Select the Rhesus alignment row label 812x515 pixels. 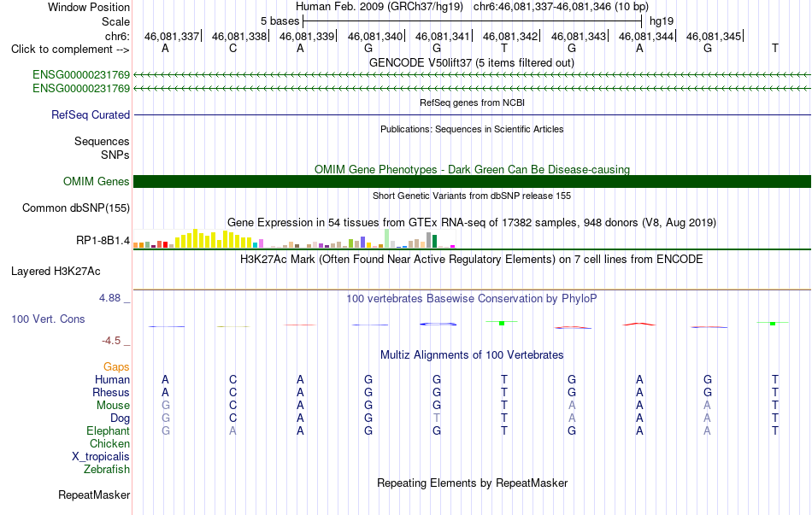coord(111,392)
